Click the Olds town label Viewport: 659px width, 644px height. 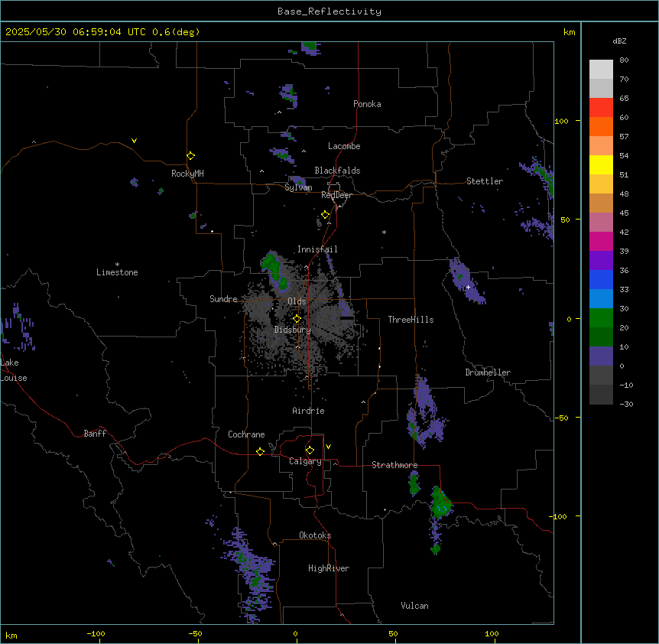(x=297, y=301)
